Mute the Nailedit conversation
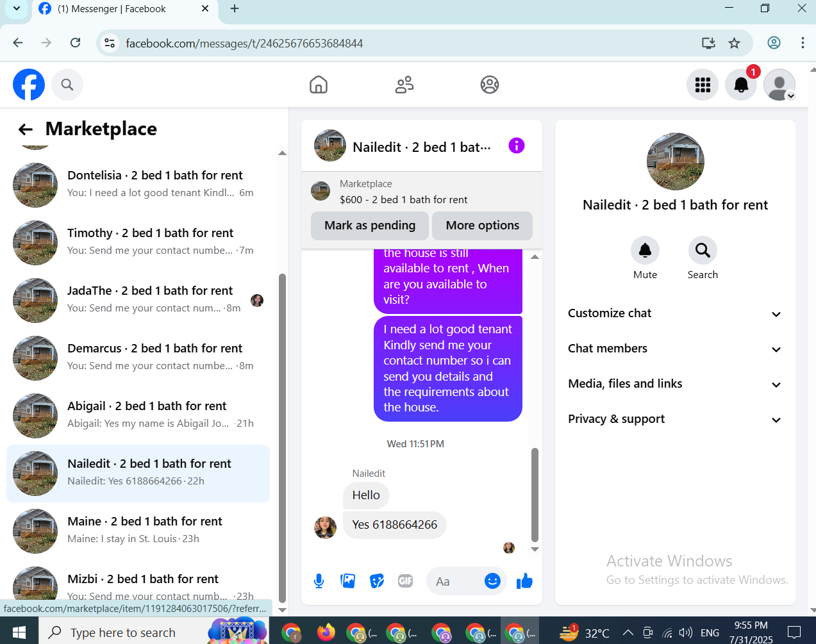 coord(645,251)
